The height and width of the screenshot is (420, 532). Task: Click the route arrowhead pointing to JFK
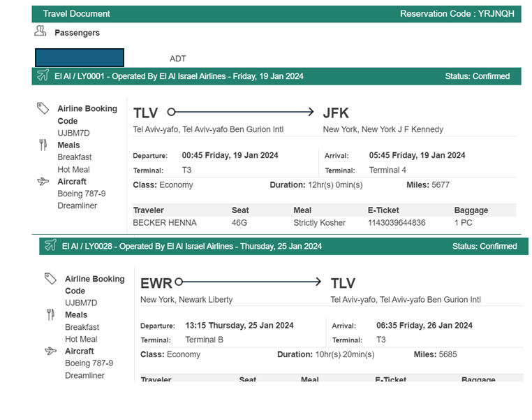click(311, 112)
